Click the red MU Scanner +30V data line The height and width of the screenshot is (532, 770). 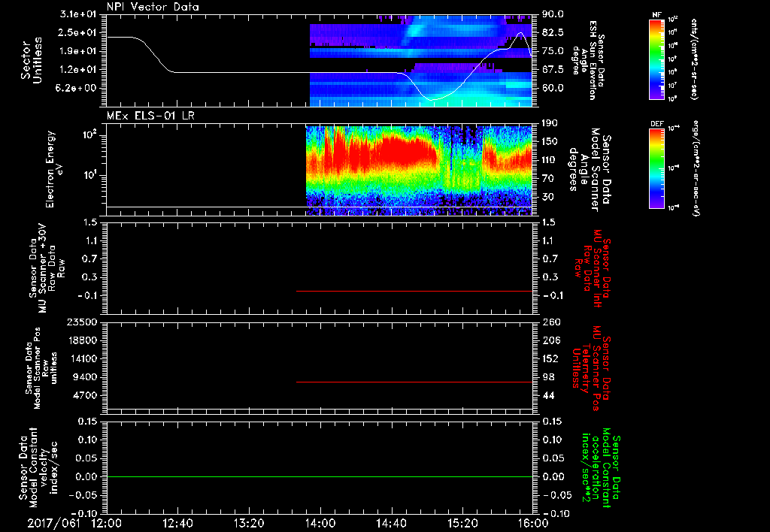pyautogui.click(x=414, y=291)
